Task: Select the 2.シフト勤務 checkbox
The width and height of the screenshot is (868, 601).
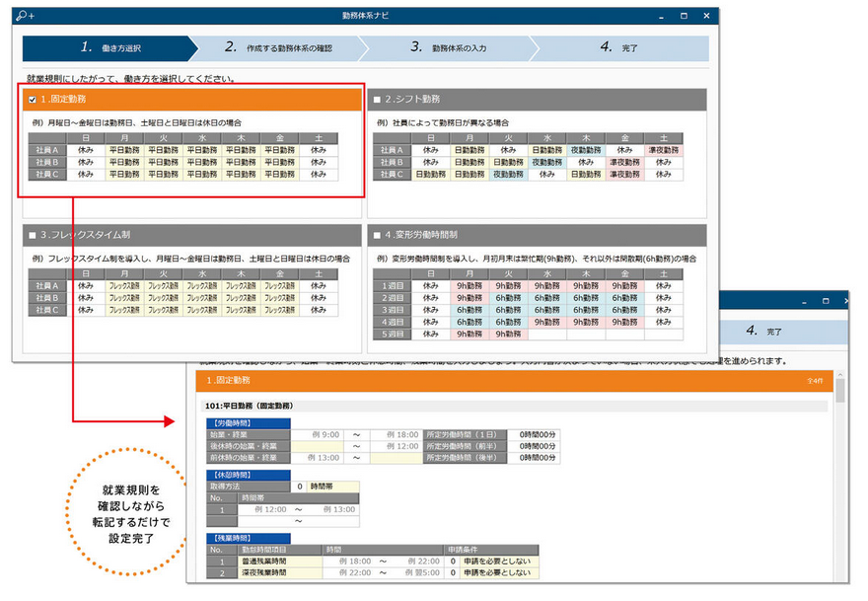Action: (x=377, y=100)
